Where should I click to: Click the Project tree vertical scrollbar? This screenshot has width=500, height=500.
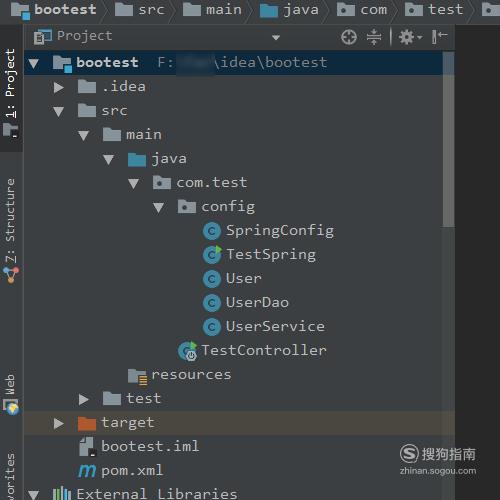tap(449, 139)
